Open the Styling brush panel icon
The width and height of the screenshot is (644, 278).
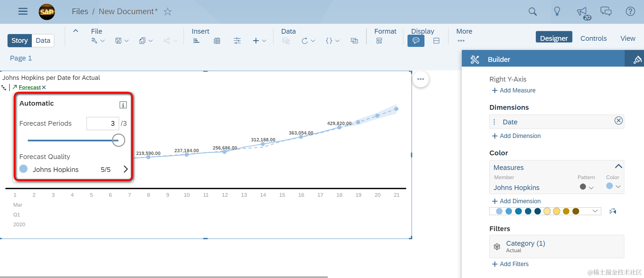click(x=637, y=60)
